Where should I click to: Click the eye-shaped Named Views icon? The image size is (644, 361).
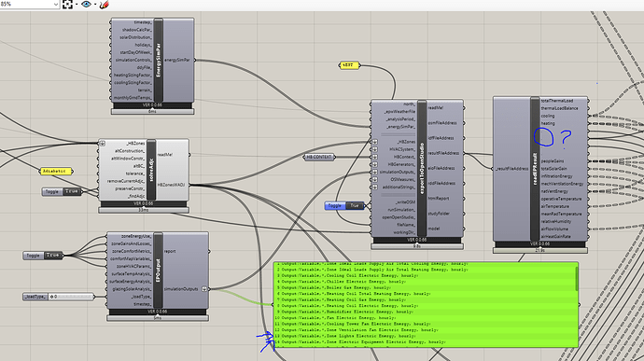(x=86, y=5)
